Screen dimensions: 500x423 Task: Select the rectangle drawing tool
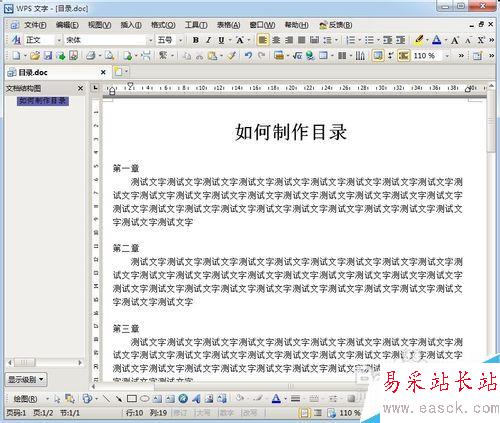coord(132,398)
